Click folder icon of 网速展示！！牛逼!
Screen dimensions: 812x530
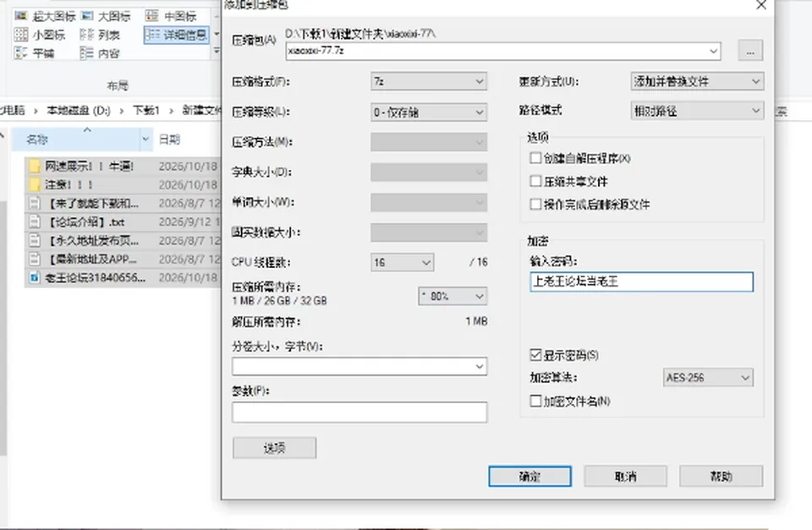point(35,167)
